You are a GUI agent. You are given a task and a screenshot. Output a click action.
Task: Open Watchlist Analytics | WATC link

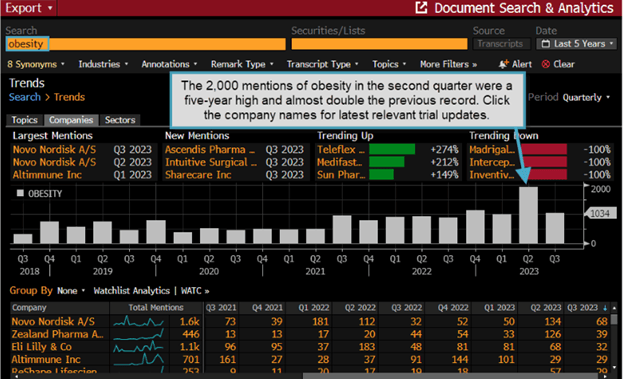coord(151,291)
